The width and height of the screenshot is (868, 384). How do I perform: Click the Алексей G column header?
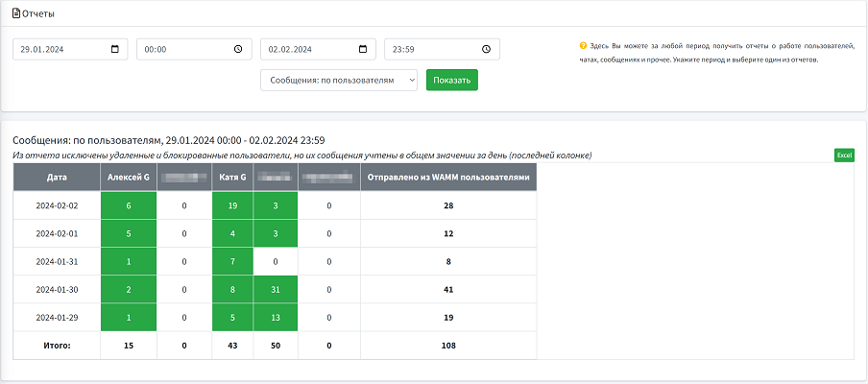[x=129, y=178]
